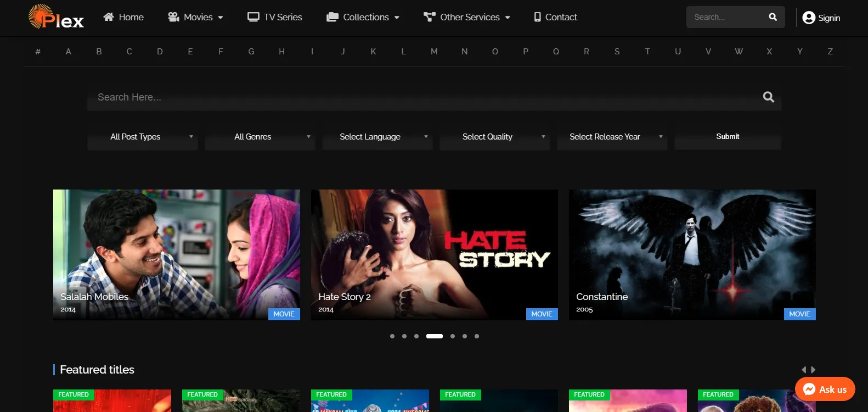Click the Signin user avatar icon
This screenshot has height=412, width=868.
pos(809,18)
